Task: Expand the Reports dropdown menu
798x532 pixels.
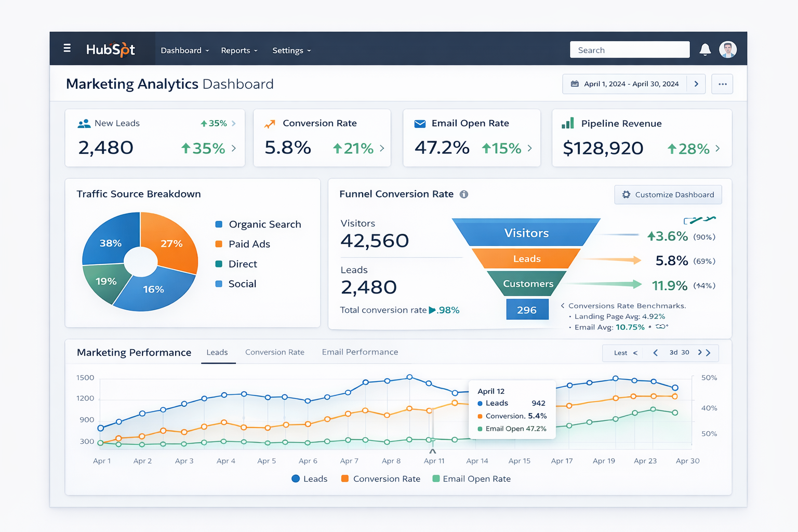Action: [x=239, y=50]
